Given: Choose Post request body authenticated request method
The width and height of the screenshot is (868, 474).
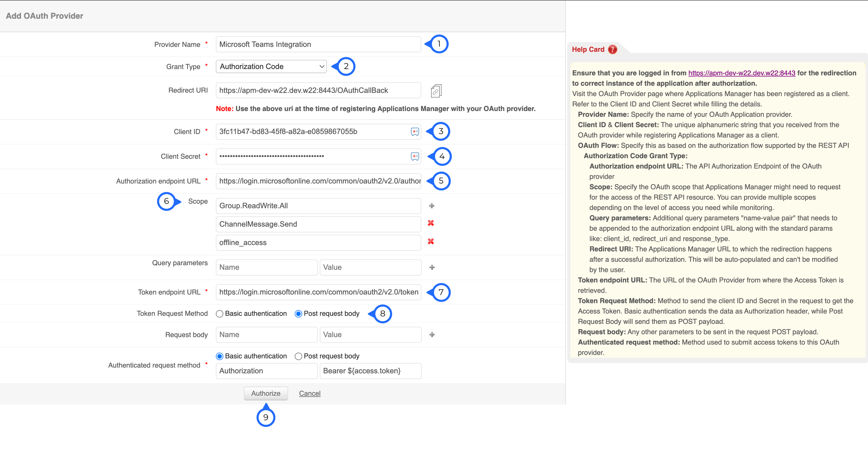Looking at the screenshot, I should [298, 356].
